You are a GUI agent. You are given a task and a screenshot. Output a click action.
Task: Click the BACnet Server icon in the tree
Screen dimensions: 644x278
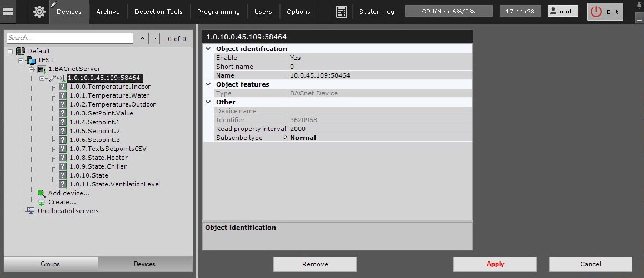pyautogui.click(x=42, y=69)
